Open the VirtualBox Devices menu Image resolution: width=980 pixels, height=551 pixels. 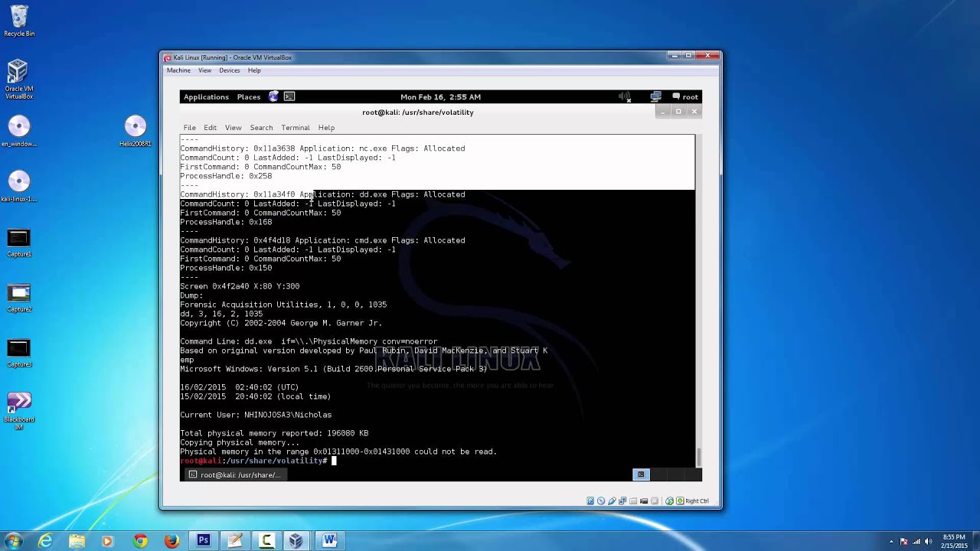tap(229, 70)
